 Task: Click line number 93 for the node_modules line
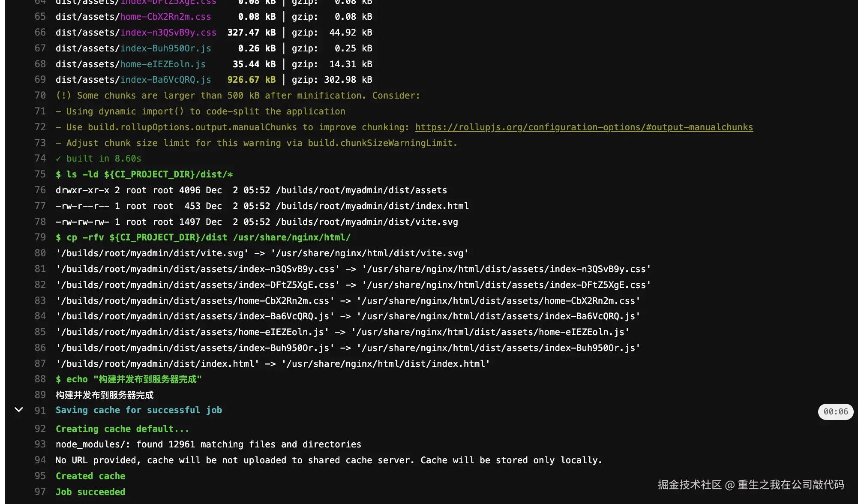[x=40, y=444]
